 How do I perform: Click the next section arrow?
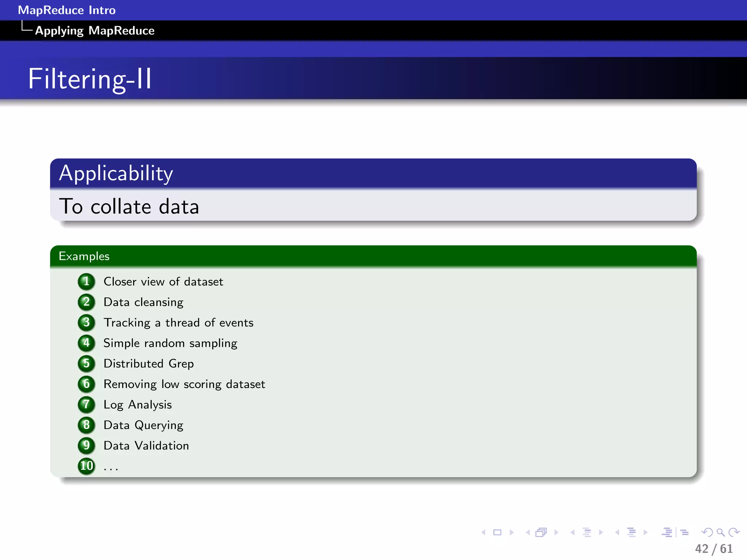[x=646, y=533]
